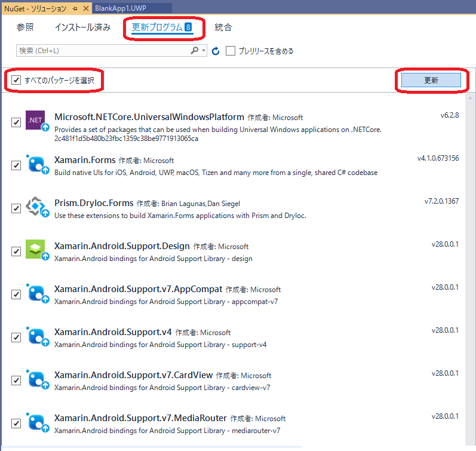Click the Prism.DryIoc.Forms package icon
The height and width of the screenshot is (451, 476).
coord(36,207)
